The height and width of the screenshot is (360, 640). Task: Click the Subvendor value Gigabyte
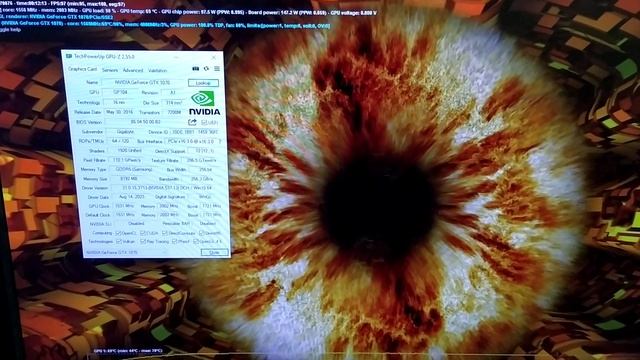click(x=125, y=132)
